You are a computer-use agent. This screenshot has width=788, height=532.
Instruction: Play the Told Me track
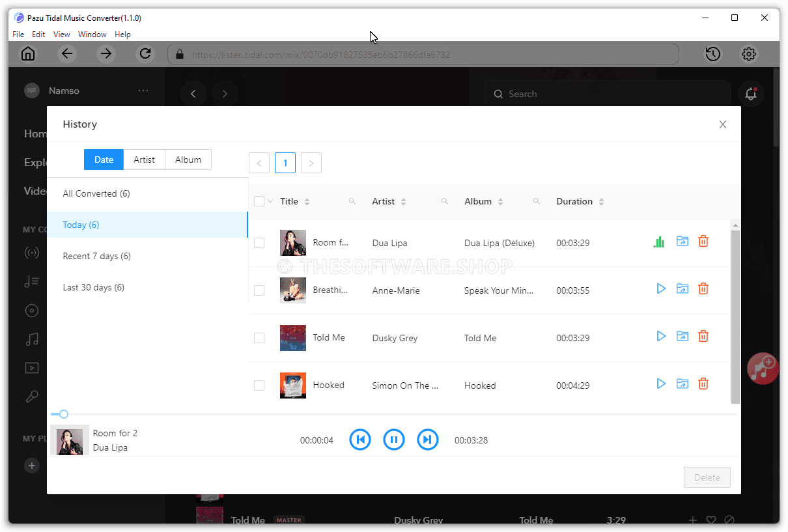click(x=661, y=336)
